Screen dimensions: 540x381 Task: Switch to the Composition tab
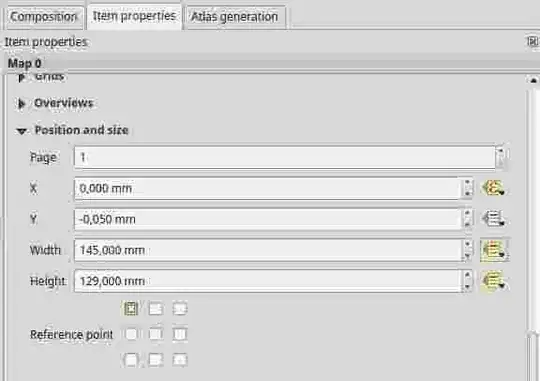point(43,17)
